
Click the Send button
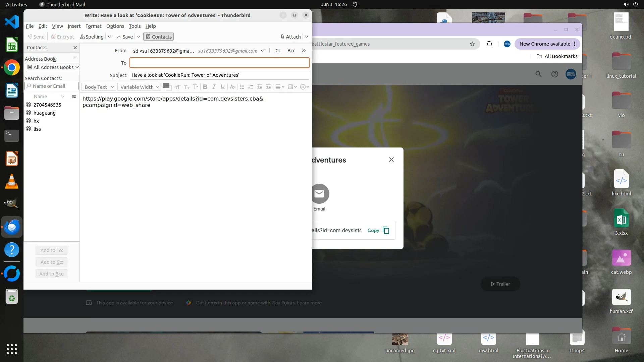pyautogui.click(x=36, y=37)
